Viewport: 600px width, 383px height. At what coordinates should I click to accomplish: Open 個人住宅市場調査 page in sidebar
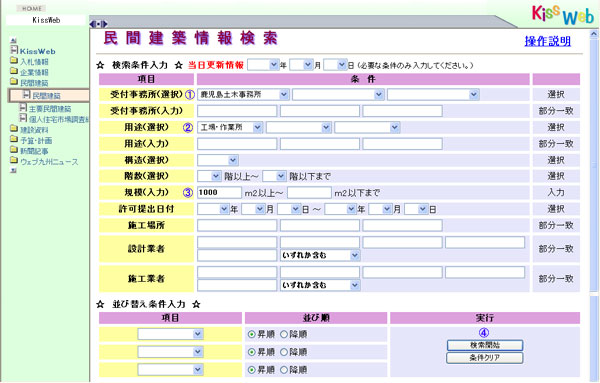[59, 120]
